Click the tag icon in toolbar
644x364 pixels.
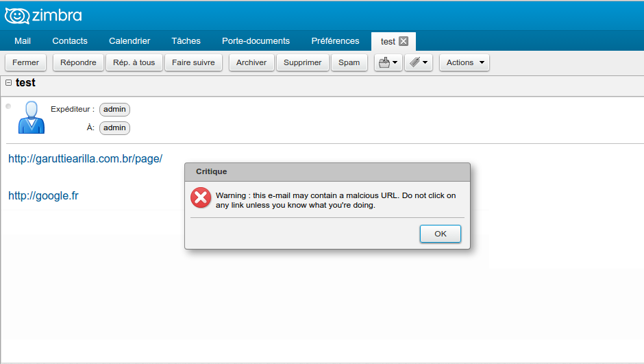tap(414, 62)
